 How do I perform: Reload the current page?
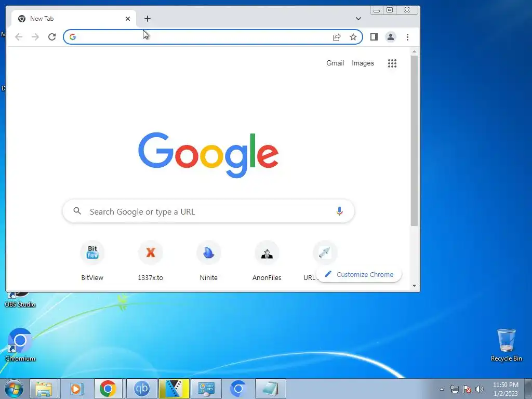click(52, 37)
